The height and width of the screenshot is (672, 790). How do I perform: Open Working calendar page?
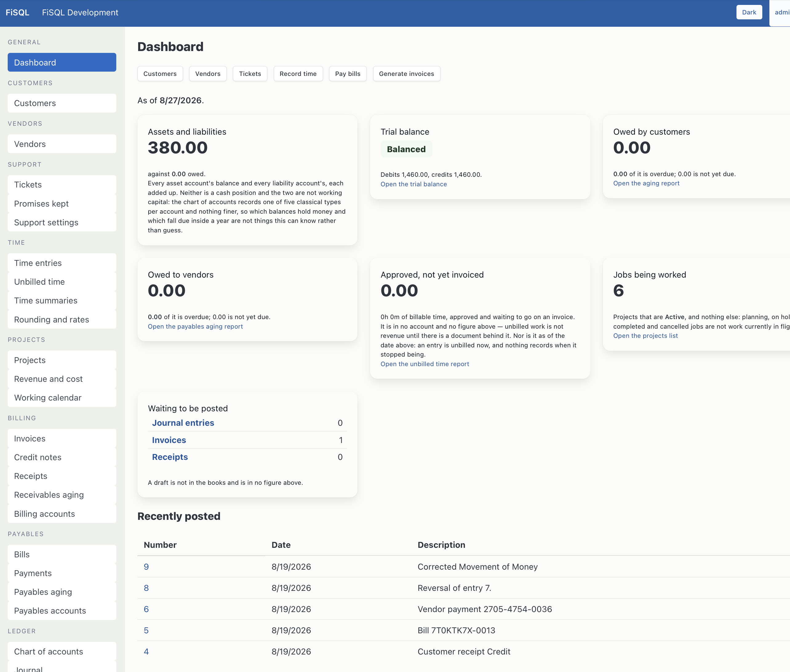(x=62, y=398)
